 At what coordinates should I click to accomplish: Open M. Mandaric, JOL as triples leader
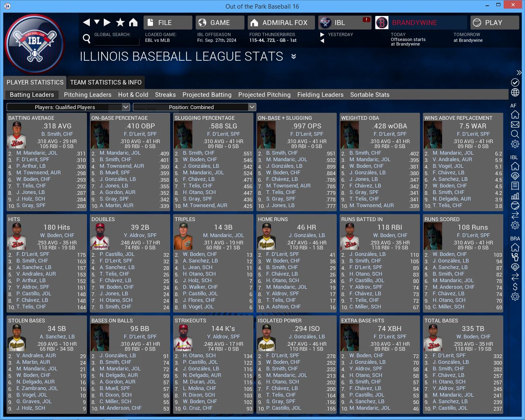pos(224,235)
